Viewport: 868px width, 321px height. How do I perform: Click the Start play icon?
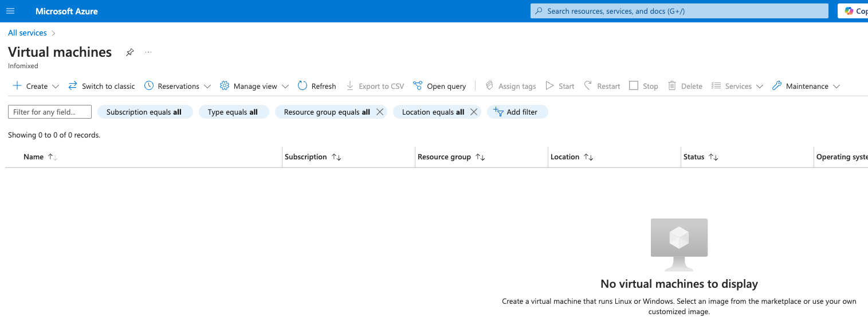click(x=549, y=86)
